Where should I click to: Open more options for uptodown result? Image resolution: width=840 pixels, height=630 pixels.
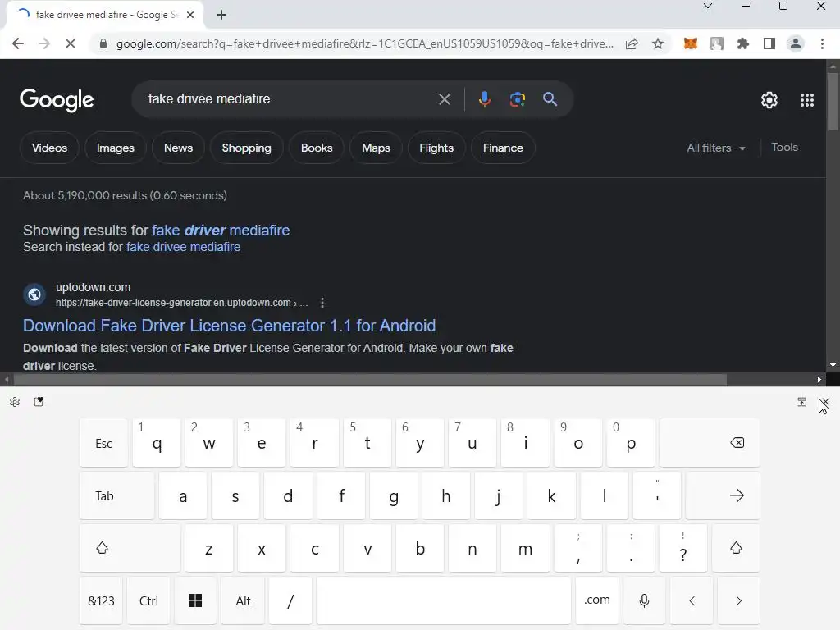pos(322,303)
